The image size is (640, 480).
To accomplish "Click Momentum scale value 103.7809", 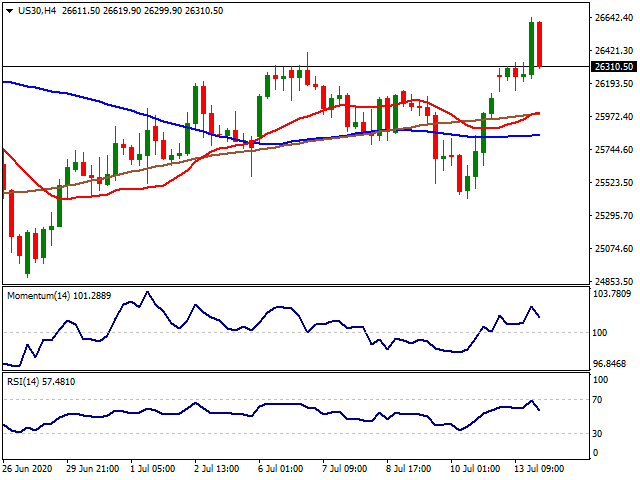I will 612,294.
